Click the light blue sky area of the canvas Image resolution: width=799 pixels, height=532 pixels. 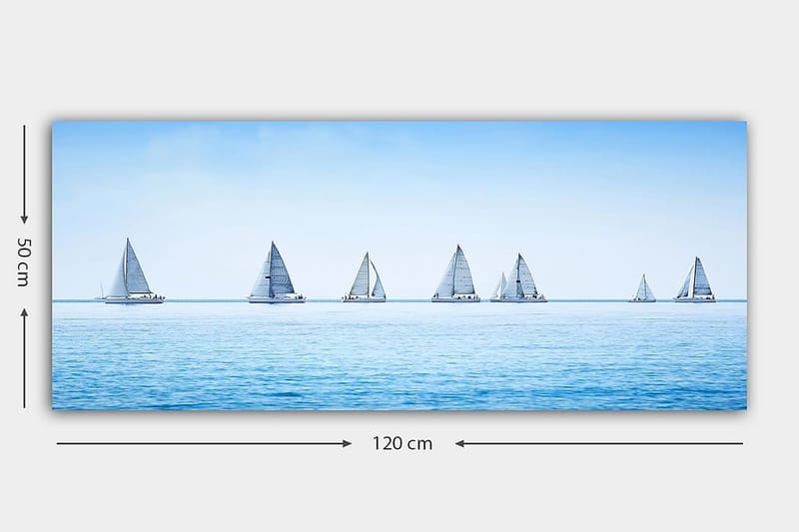(399, 200)
